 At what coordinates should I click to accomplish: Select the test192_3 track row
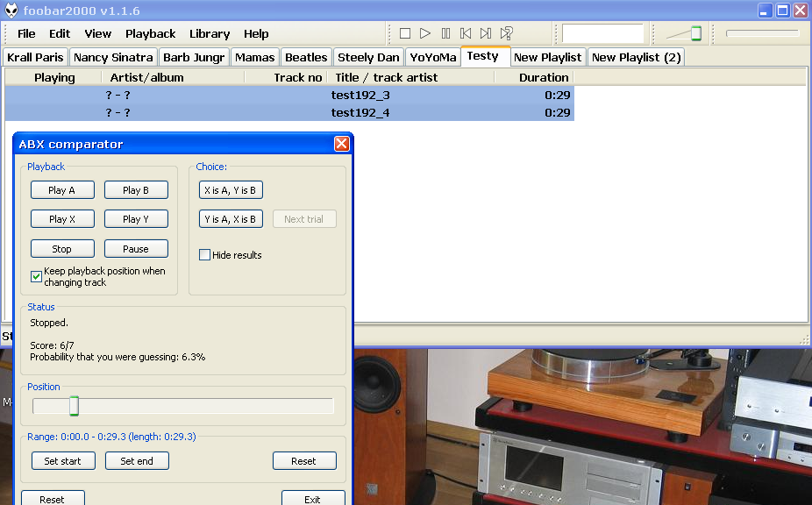pos(289,95)
